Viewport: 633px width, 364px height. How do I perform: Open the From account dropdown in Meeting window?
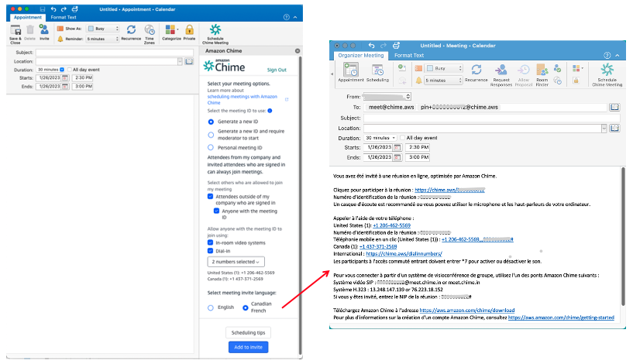(x=387, y=97)
